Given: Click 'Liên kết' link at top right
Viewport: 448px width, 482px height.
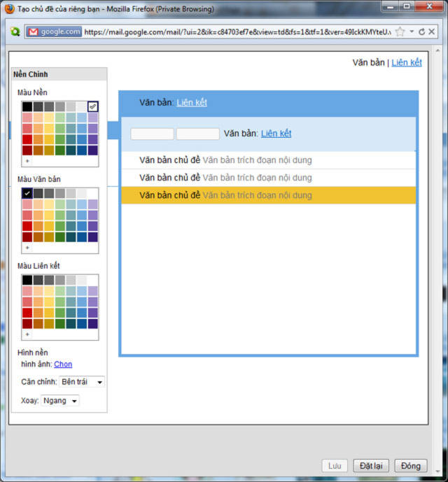Looking at the screenshot, I should tap(407, 62).
